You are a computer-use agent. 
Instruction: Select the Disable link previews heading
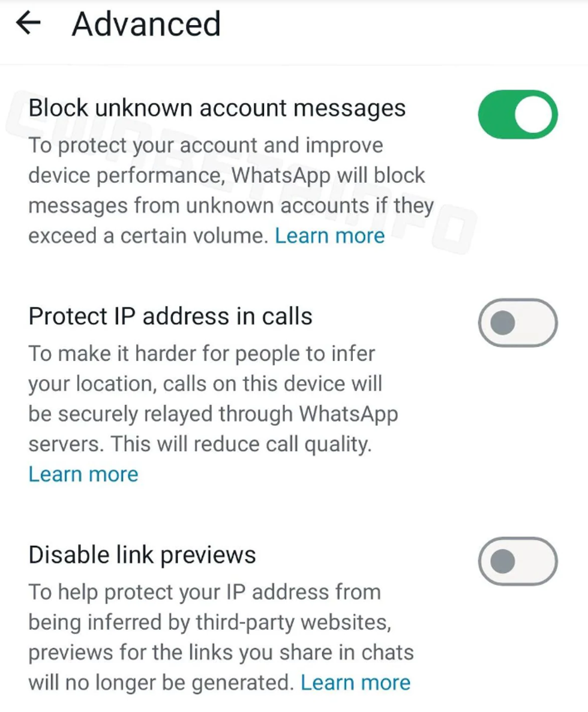coord(142,555)
